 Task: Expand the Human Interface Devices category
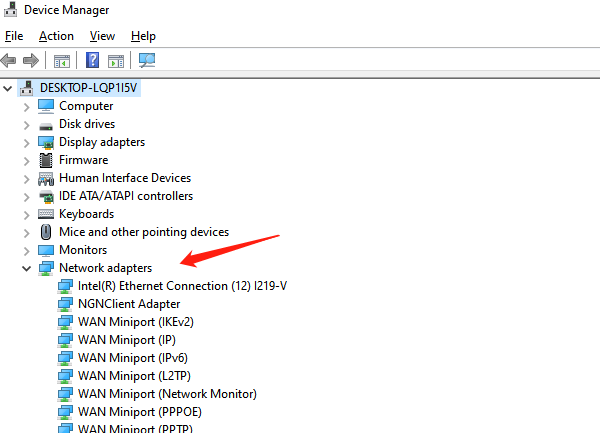pyautogui.click(x=26, y=179)
